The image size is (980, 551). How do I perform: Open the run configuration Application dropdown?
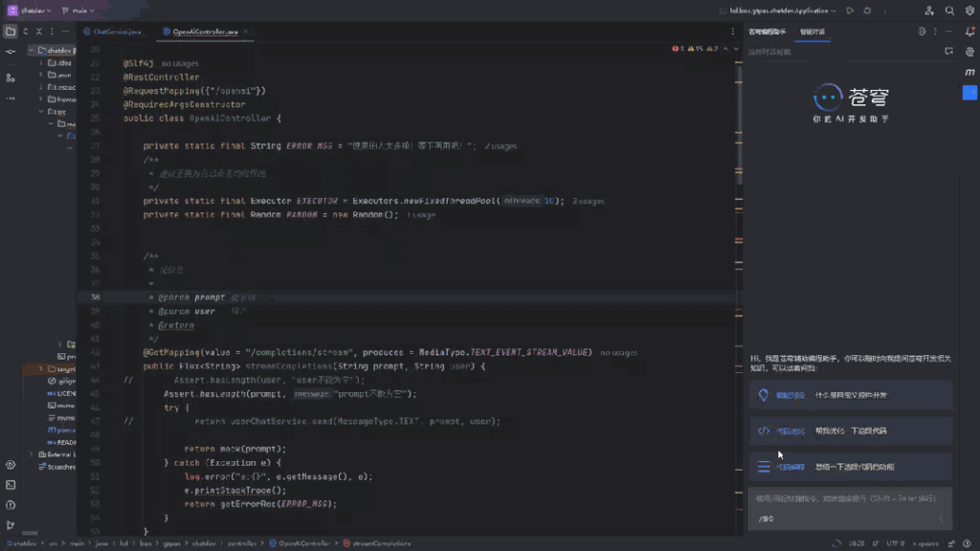(780, 11)
